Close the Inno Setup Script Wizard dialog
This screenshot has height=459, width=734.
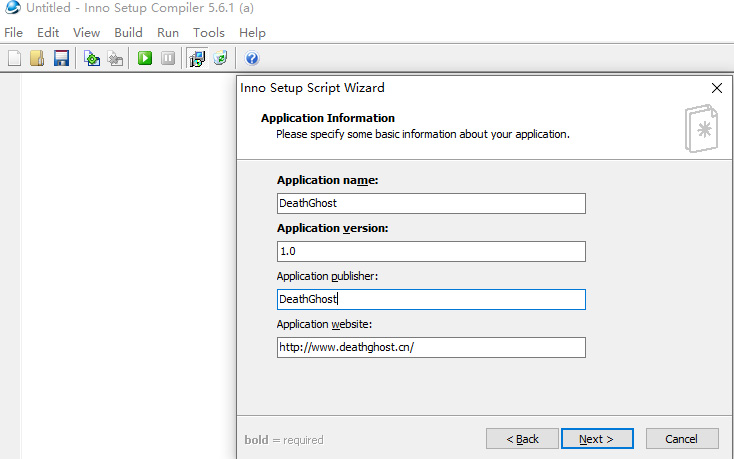pyautogui.click(x=717, y=88)
